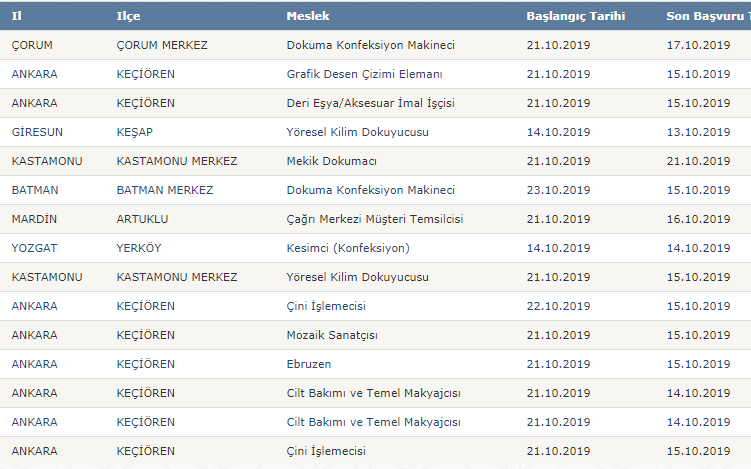
Task: Click Kesimci (Konfeksiyon) job link
Action: (x=348, y=248)
